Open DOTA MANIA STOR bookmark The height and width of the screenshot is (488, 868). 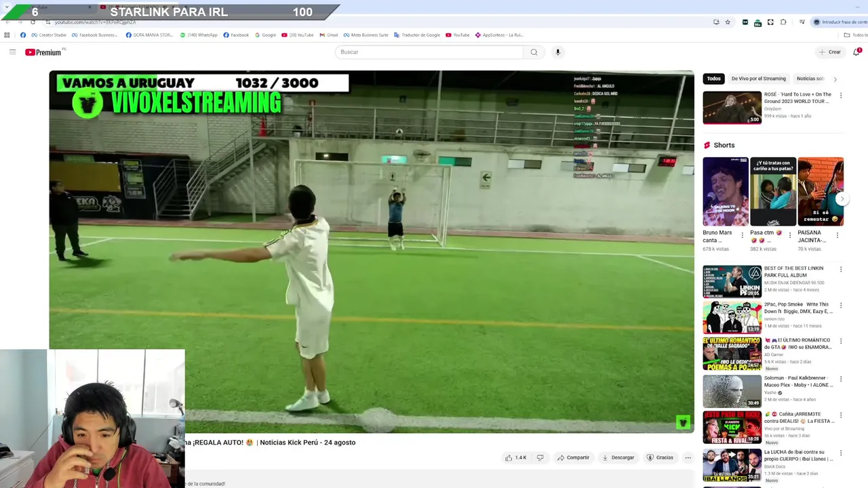click(x=149, y=35)
